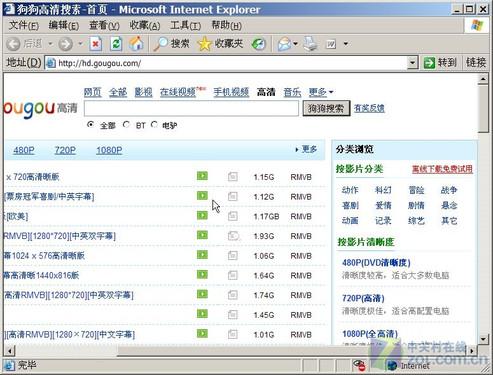Open the Media/History globe toolbar icon

click(x=259, y=44)
